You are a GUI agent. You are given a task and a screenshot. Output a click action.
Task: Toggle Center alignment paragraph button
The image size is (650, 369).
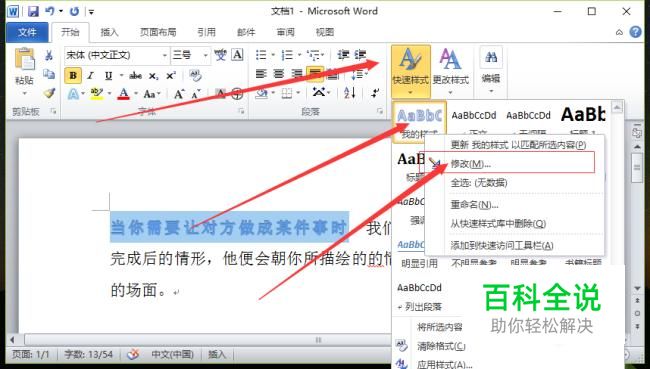point(279,74)
